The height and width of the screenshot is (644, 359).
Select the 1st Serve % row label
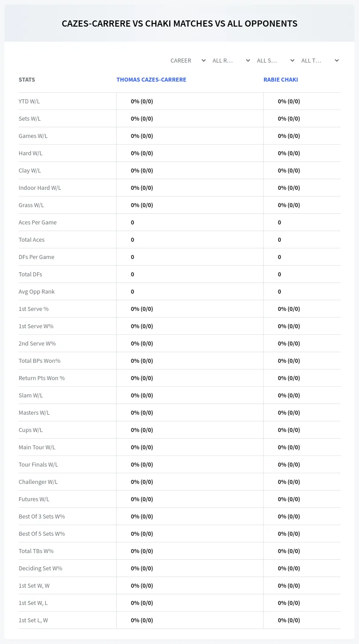click(34, 309)
